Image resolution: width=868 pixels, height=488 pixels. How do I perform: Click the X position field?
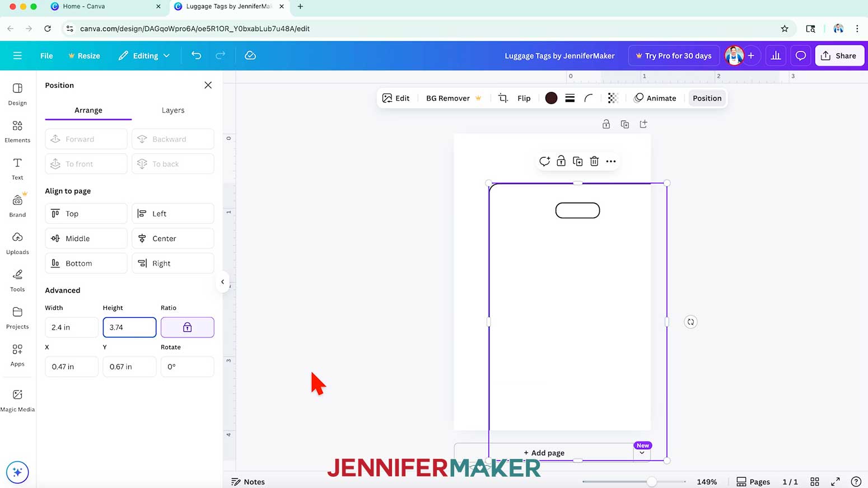click(x=72, y=367)
